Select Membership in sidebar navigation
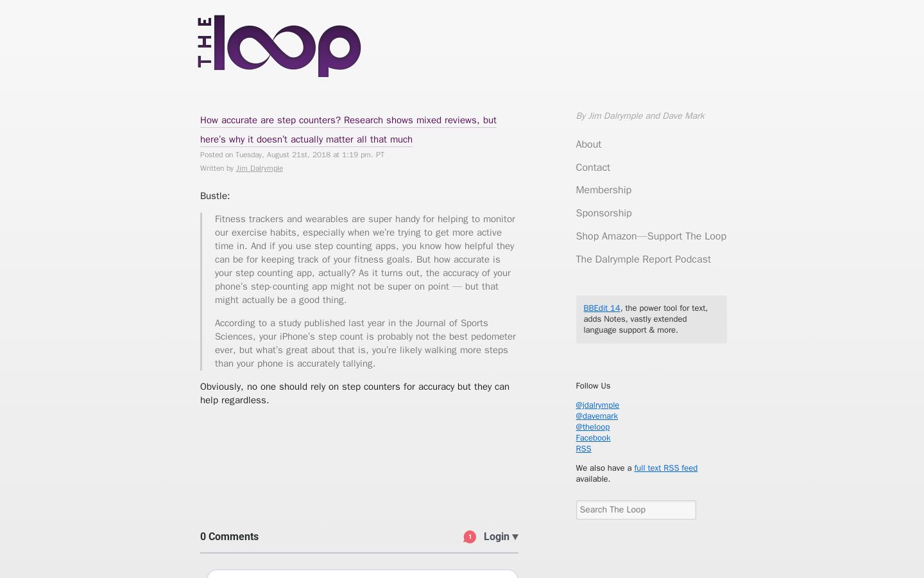The height and width of the screenshot is (578, 924). [x=603, y=190]
